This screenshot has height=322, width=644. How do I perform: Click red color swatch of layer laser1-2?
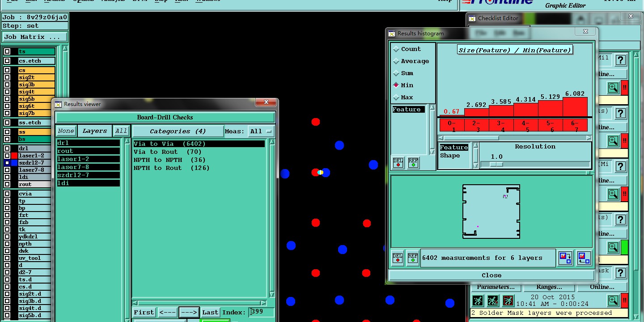pos(14,156)
